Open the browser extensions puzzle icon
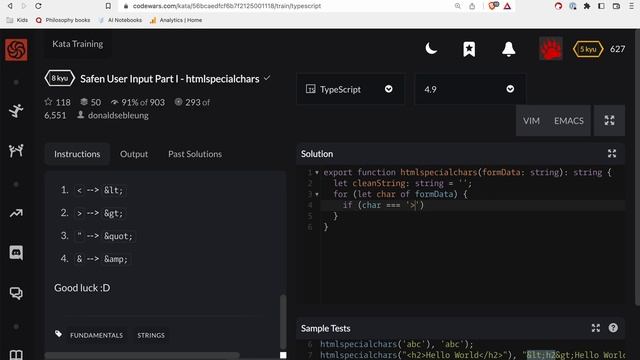The width and height of the screenshot is (640, 360). coord(587,6)
